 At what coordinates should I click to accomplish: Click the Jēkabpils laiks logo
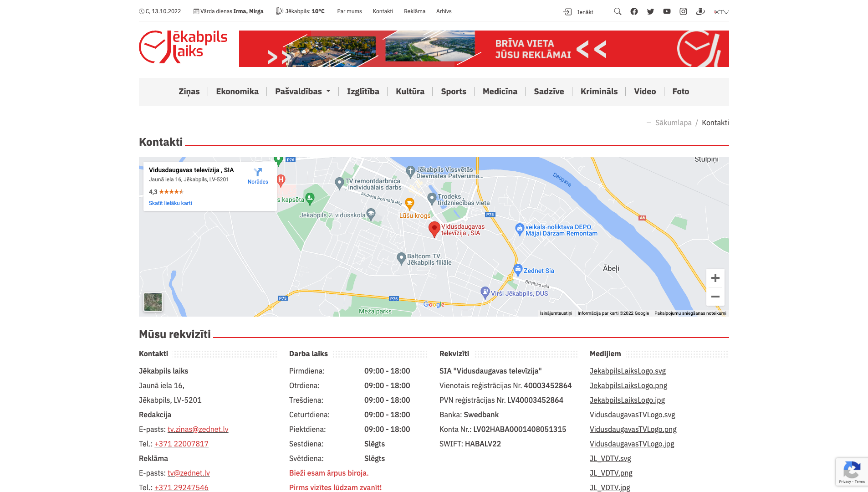point(183,47)
